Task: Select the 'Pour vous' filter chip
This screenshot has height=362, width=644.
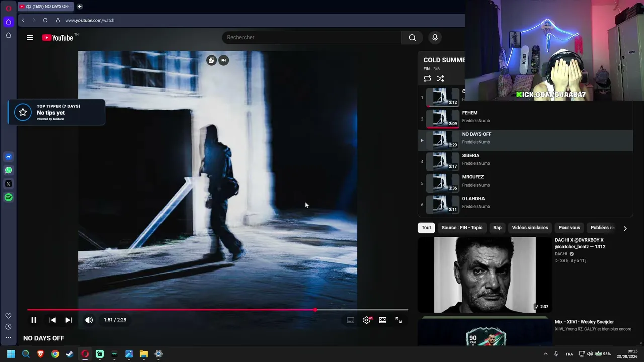Action: pyautogui.click(x=569, y=228)
